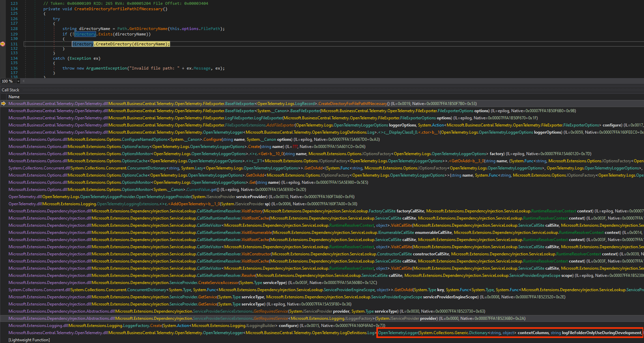The height and width of the screenshot is (343, 644).
Task: Click ex.Message on line 136
Action: point(199,68)
